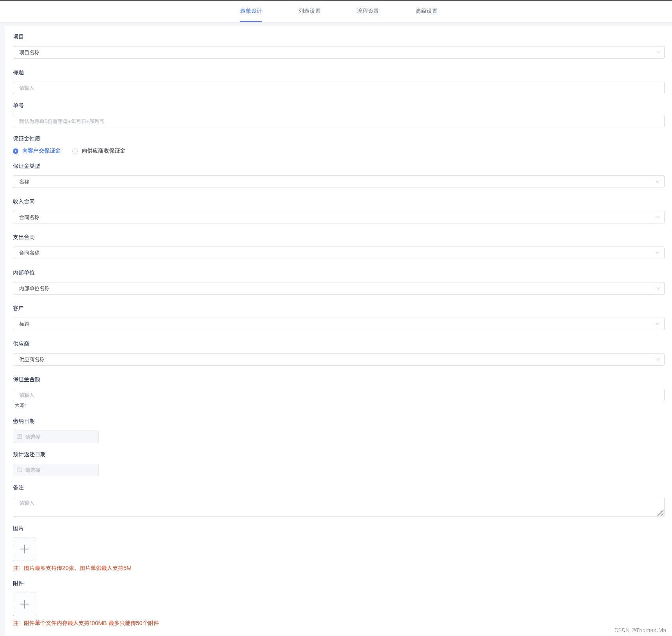Click the note 附件单个文件内存最大支持100MB
672x636 pixels.
86,623
